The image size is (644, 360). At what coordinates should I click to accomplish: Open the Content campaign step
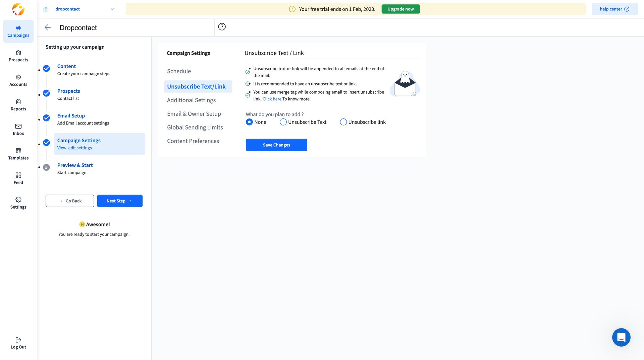coord(100,70)
